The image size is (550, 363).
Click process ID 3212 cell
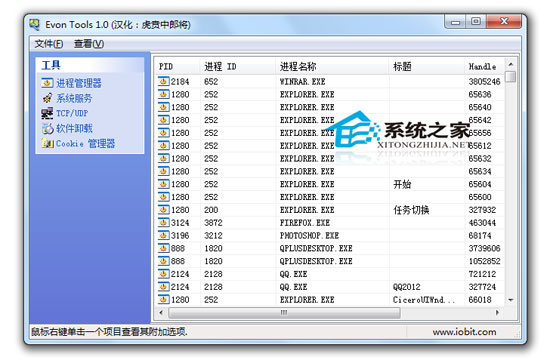point(213,236)
